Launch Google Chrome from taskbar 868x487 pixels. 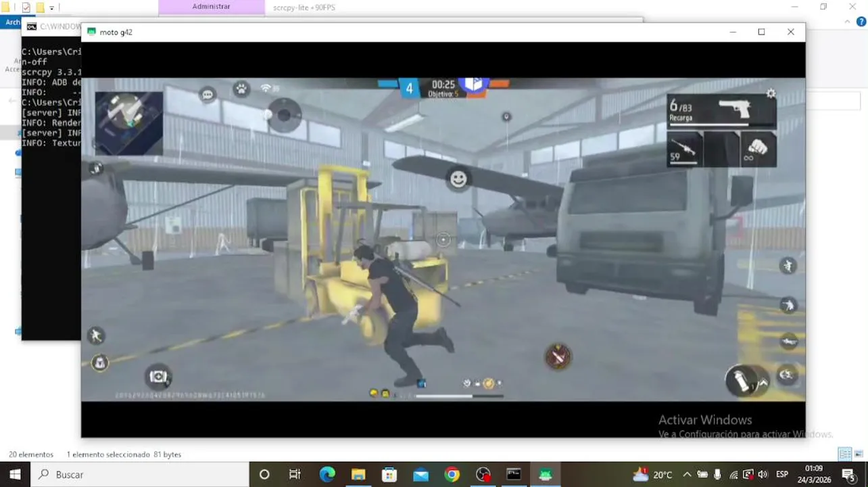pos(452,475)
